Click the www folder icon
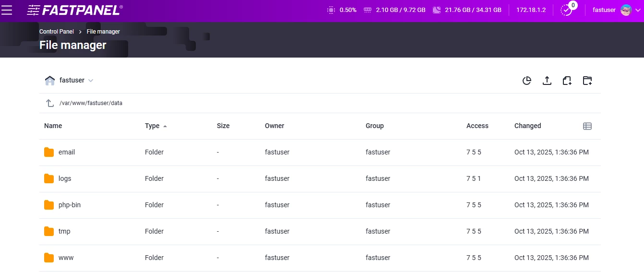This screenshot has width=644, height=272. (49, 258)
